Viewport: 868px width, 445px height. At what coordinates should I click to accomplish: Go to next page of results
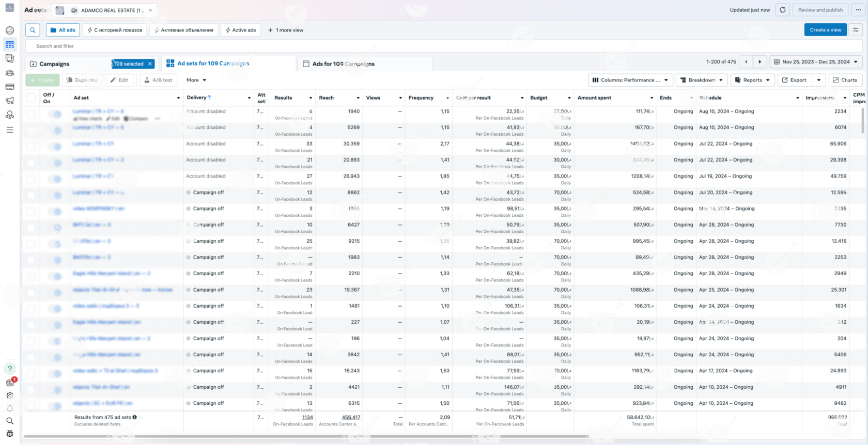pyautogui.click(x=760, y=62)
